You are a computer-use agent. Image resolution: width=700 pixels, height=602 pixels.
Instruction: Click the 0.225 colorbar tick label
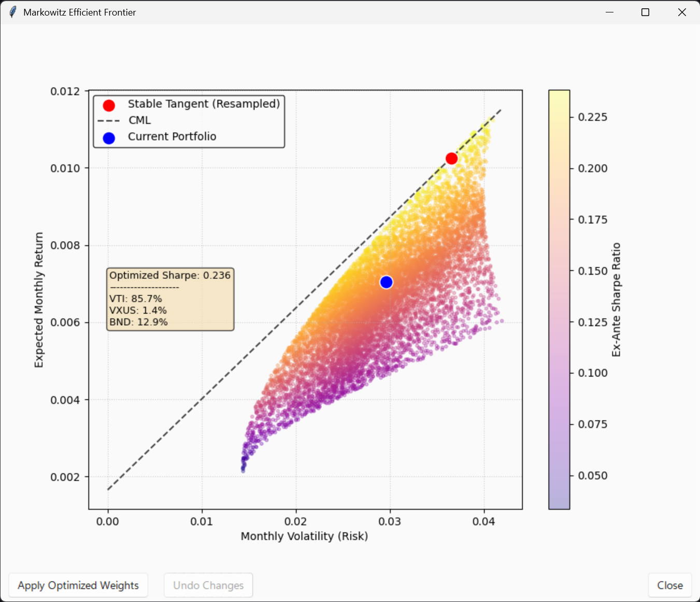(x=593, y=117)
